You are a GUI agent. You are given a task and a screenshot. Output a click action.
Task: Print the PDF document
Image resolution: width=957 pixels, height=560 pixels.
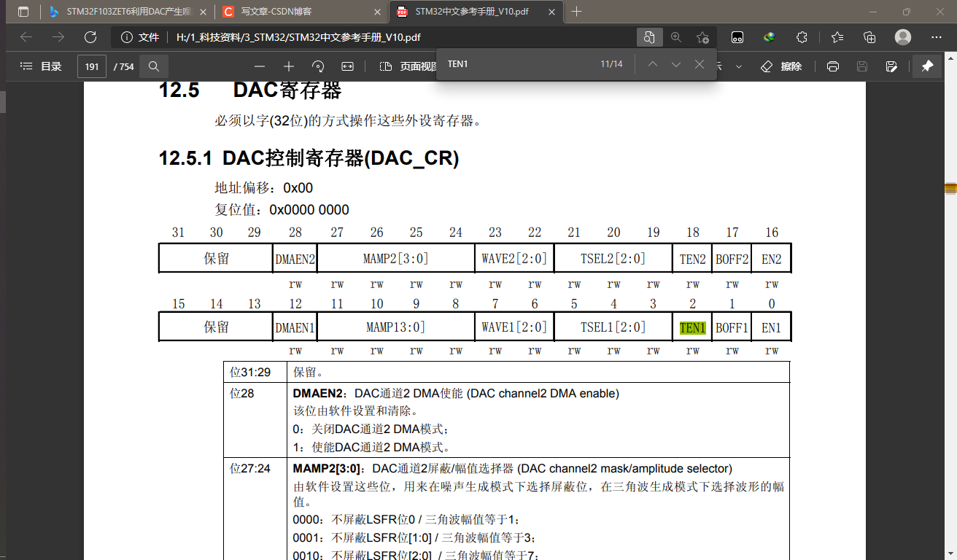pos(833,66)
